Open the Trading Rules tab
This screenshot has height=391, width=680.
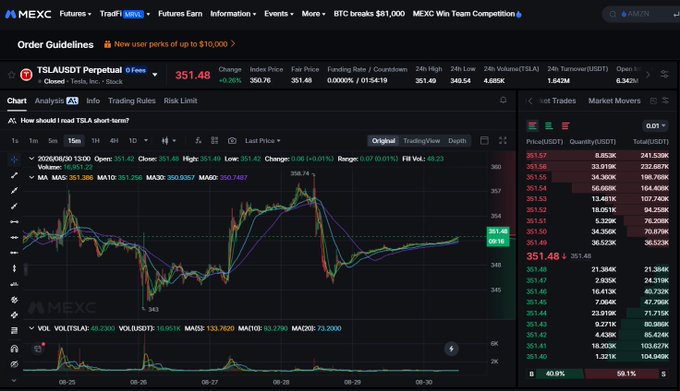point(132,101)
